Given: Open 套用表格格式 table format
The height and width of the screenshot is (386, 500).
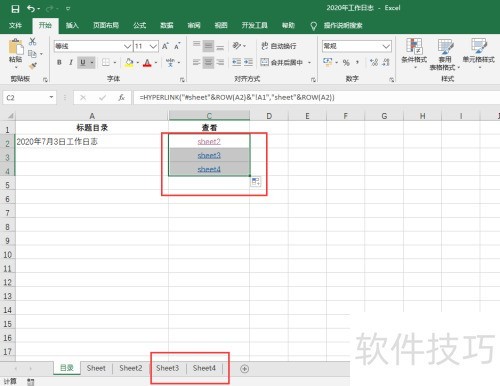Looking at the screenshot, I should pos(445,54).
